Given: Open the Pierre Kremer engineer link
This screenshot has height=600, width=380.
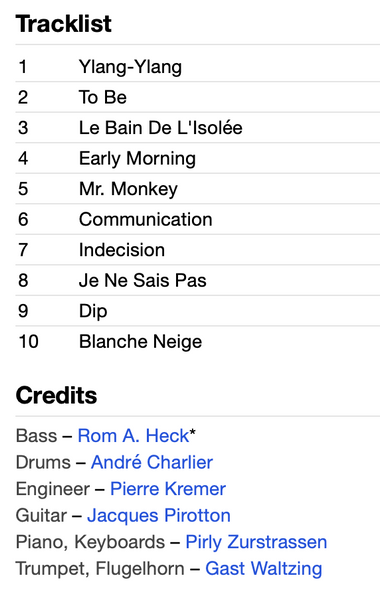Looking at the screenshot, I should pyautogui.click(x=168, y=489).
